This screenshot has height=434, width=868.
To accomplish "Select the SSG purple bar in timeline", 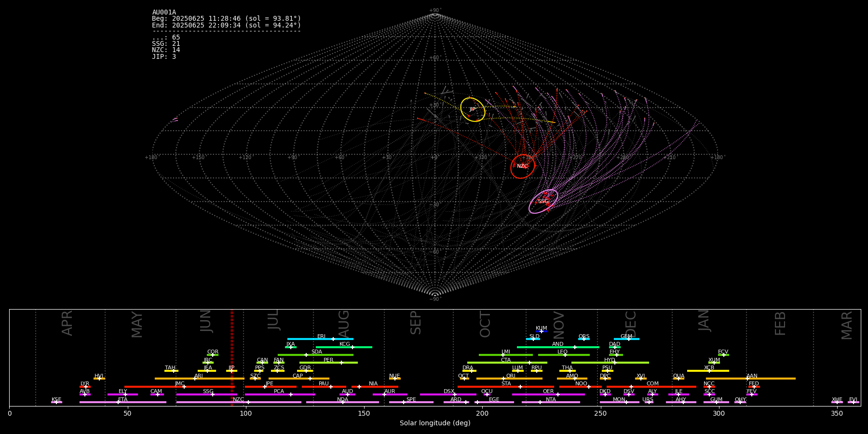I will tap(206, 394).
